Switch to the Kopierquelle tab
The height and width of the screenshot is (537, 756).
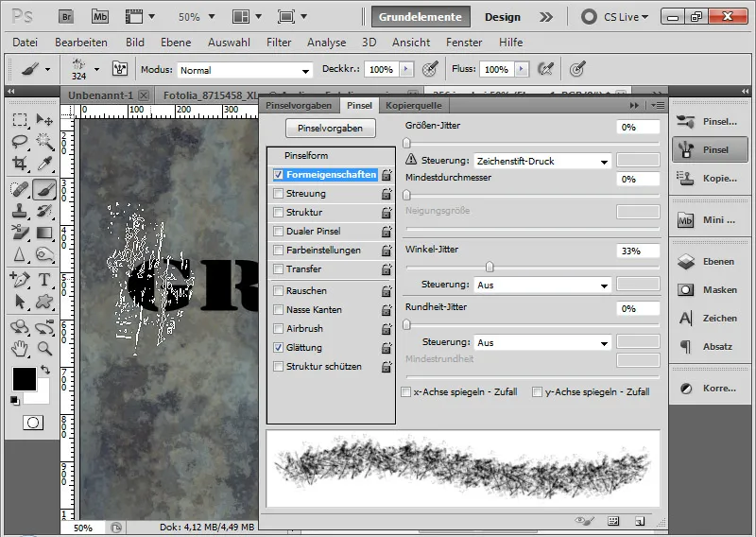click(x=414, y=105)
